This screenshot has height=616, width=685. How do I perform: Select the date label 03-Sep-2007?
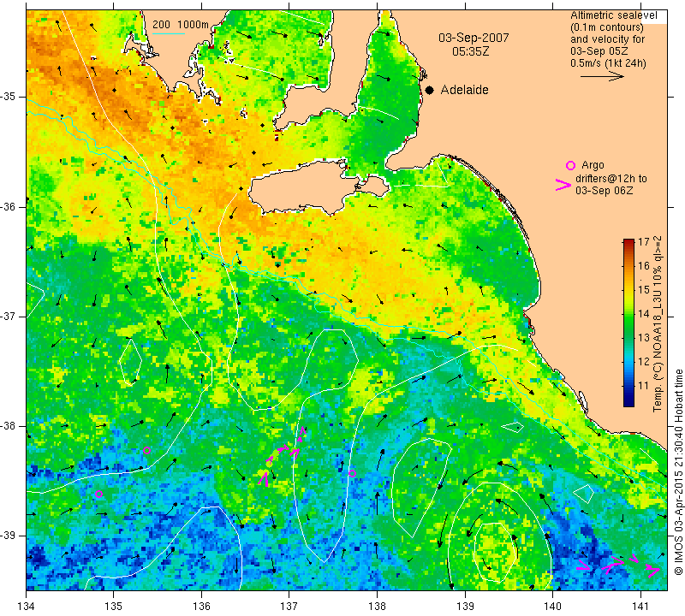coord(474,38)
